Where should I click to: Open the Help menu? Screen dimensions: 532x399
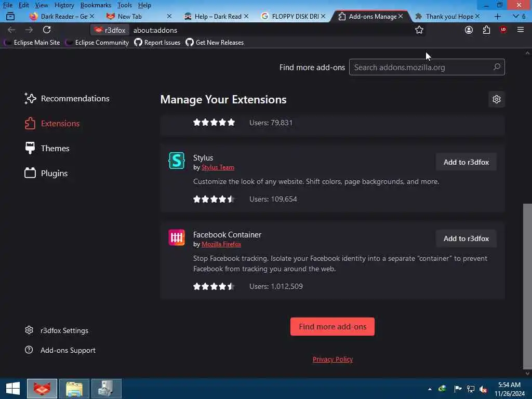(x=144, y=5)
